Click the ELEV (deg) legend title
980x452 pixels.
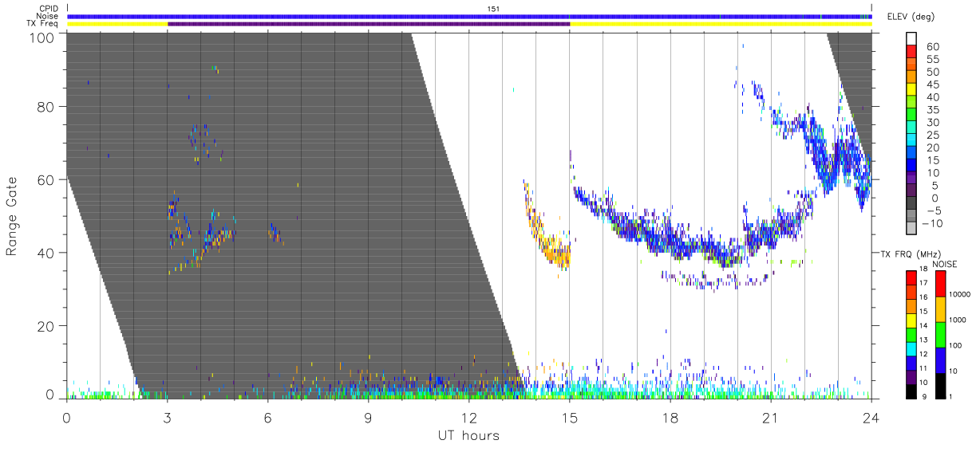click(x=911, y=17)
